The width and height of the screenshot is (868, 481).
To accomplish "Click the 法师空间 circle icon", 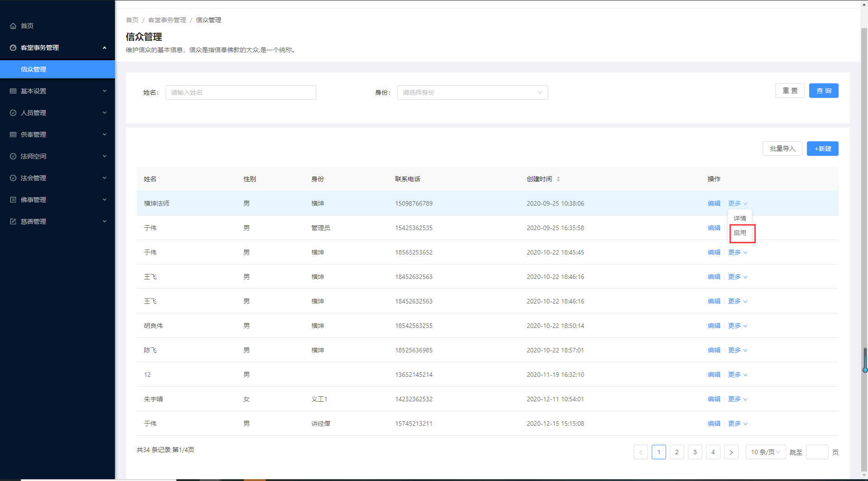I will click(x=13, y=156).
